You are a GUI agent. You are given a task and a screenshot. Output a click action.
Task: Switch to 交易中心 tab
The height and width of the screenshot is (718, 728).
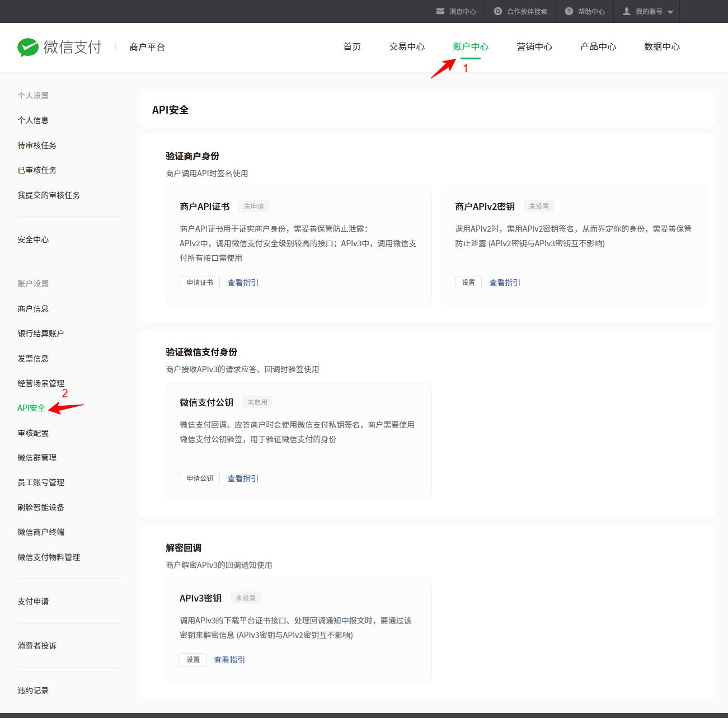tap(407, 46)
